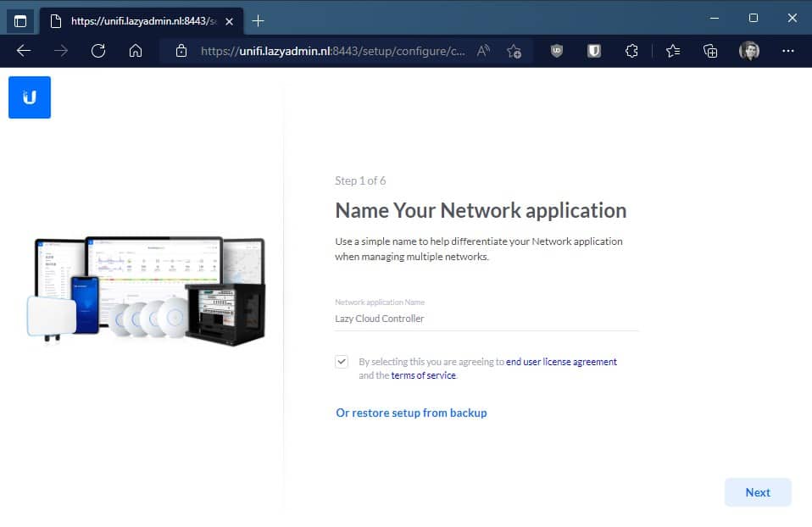Open the Collections icon
Image resolution: width=812 pixels, height=527 pixels.
pyautogui.click(x=710, y=51)
